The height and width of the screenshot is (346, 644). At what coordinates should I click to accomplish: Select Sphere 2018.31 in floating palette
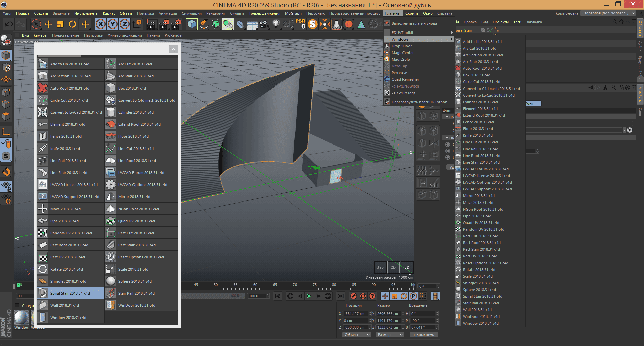(x=141, y=281)
